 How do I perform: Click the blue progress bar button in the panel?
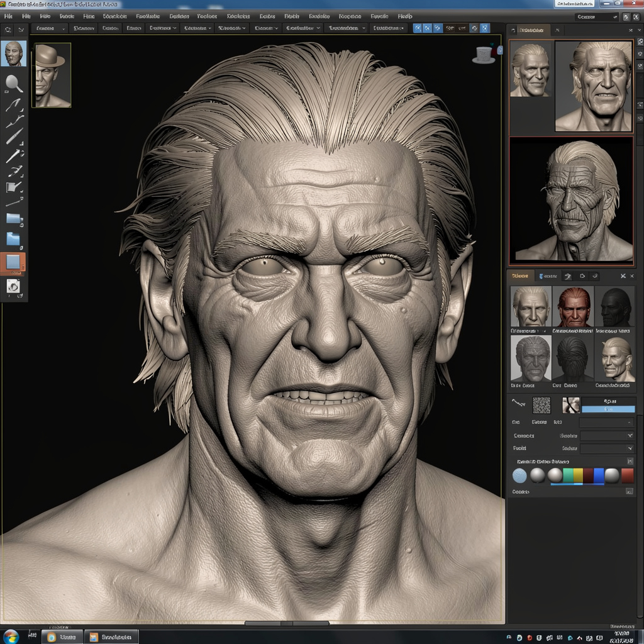click(x=608, y=409)
